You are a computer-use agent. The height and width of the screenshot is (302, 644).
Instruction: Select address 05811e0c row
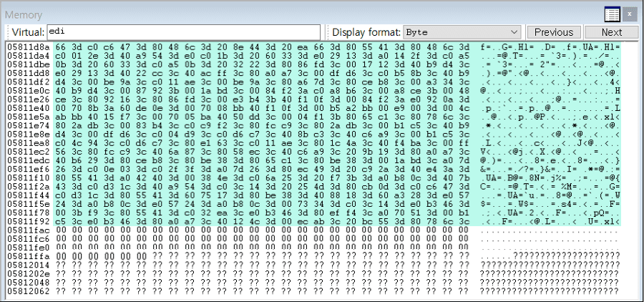pyautogui.click(x=29, y=90)
